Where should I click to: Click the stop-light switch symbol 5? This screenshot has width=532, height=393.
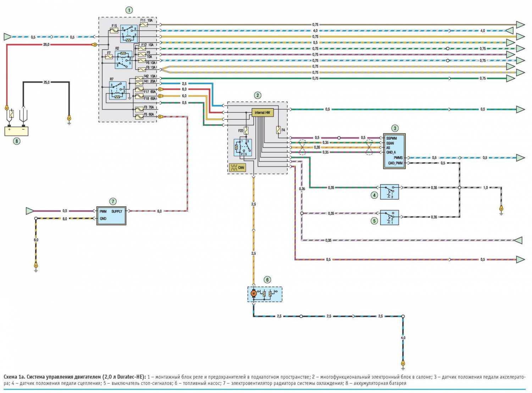[x=389, y=218]
